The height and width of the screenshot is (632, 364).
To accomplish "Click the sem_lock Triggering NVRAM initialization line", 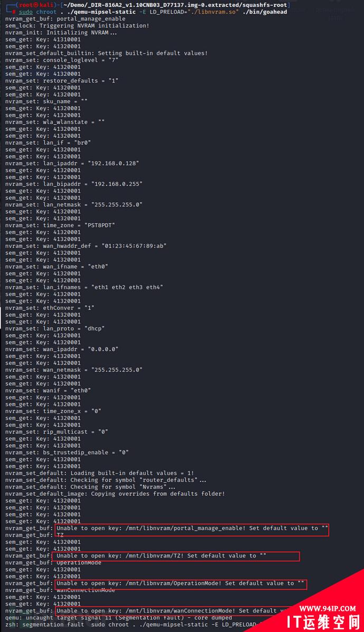I will pyautogui.click(x=78, y=26).
